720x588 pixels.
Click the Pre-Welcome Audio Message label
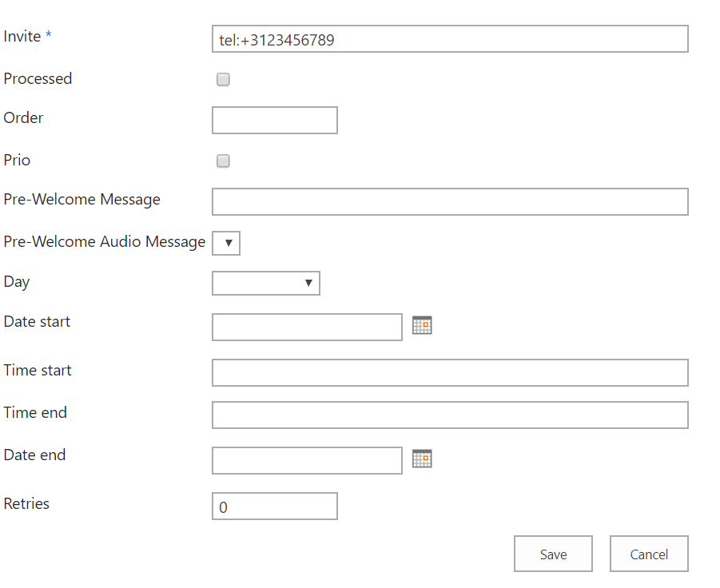coord(105,241)
